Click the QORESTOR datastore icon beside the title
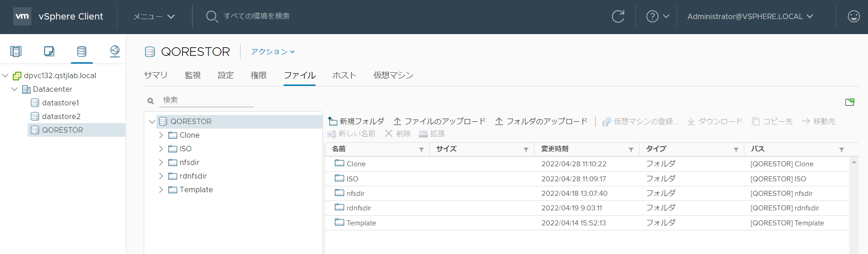 (150, 52)
